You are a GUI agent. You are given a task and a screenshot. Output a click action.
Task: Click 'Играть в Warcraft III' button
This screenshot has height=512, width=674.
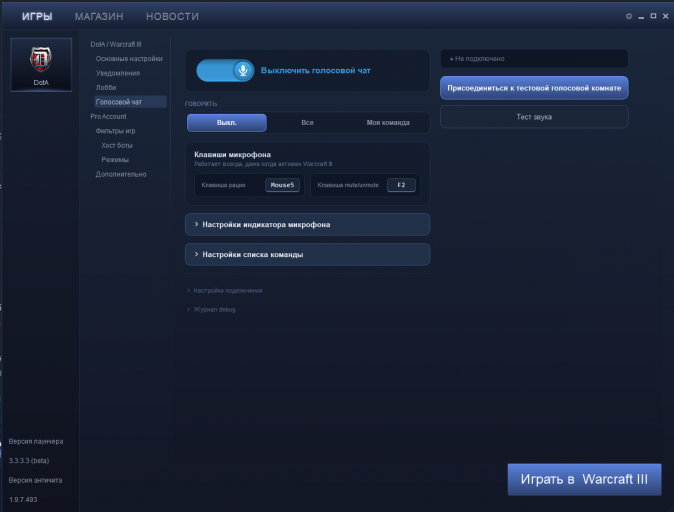click(584, 479)
